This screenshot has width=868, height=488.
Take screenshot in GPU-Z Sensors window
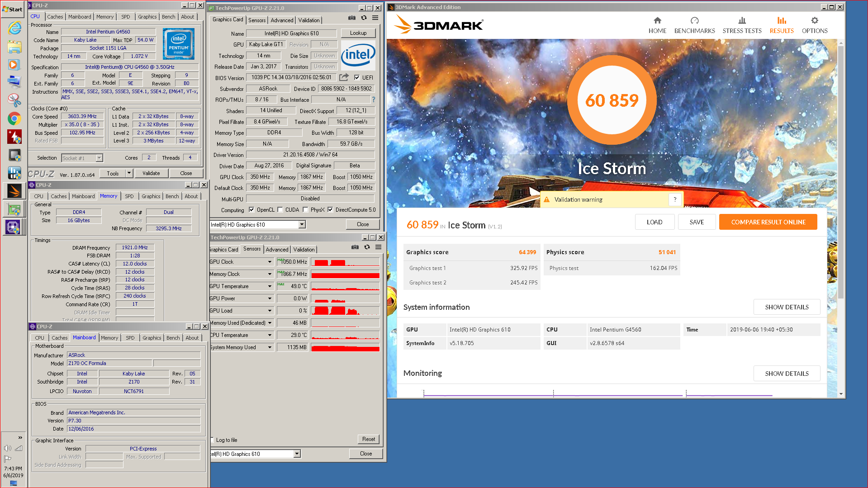click(x=355, y=247)
